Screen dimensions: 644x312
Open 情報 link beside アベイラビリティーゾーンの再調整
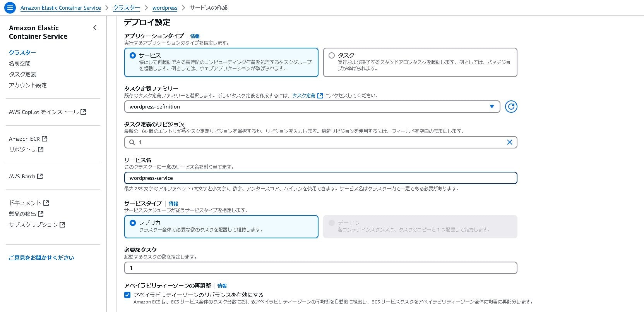pyautogui.click(x=222, y=286)
